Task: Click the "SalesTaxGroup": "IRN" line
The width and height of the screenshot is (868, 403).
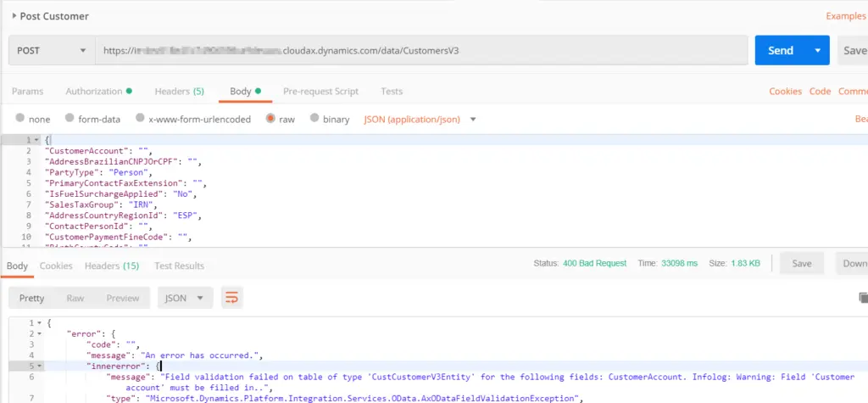Action: [101, 204]
